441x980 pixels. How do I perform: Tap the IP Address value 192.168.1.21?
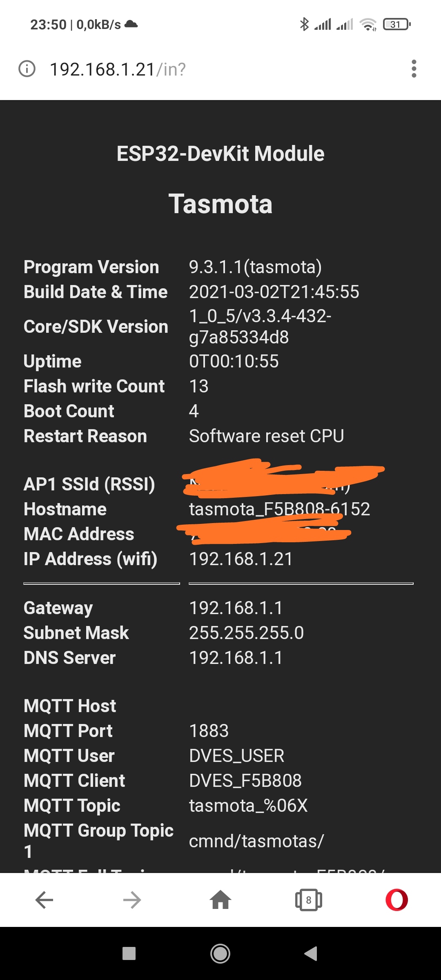(241, 559)
